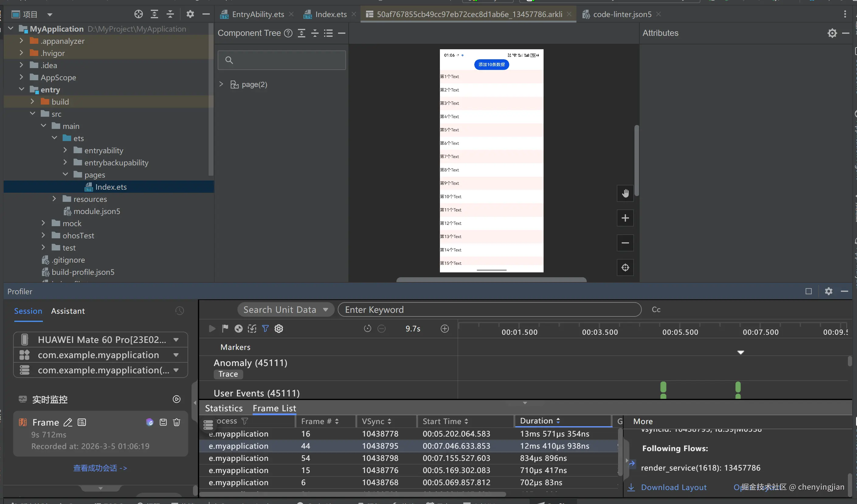Image resolution: width=857 pixels, height=504 pixels.
Task: Toggle the Cc case-sensitive search option
Action: [656, 309]
